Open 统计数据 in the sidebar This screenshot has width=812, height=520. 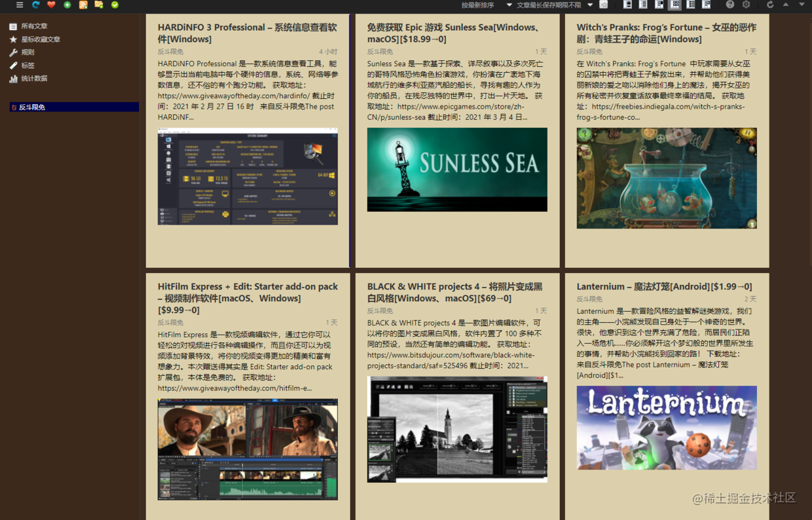click(34, 79)
